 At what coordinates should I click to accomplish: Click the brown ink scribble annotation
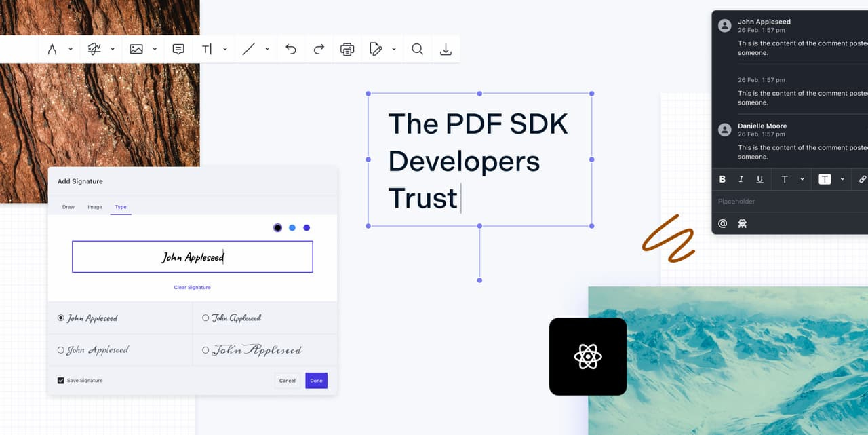(x=669, y=239)
